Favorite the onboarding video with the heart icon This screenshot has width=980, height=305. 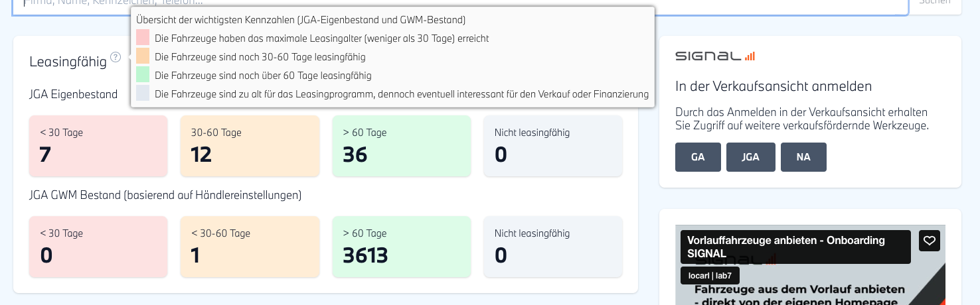(x=930, y=241)
